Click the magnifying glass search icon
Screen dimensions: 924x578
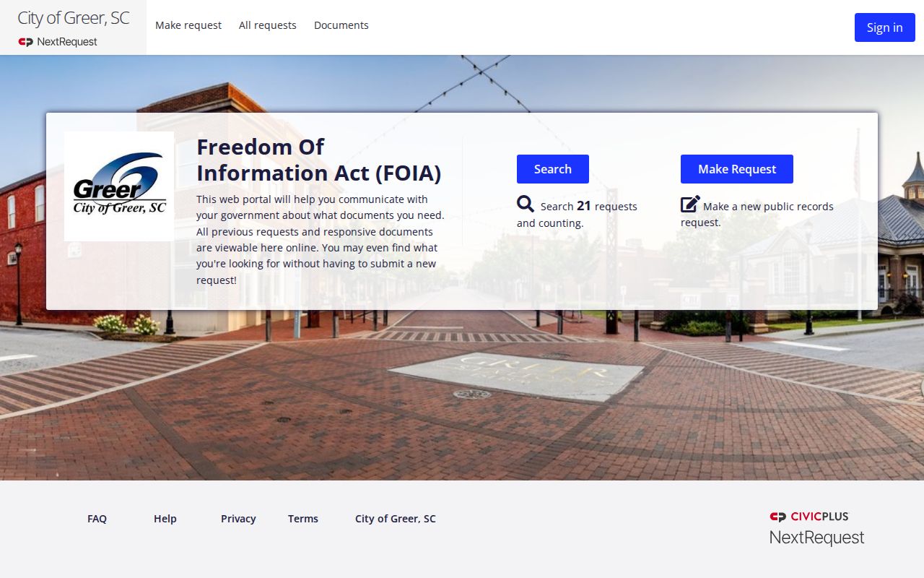point(526,204)
